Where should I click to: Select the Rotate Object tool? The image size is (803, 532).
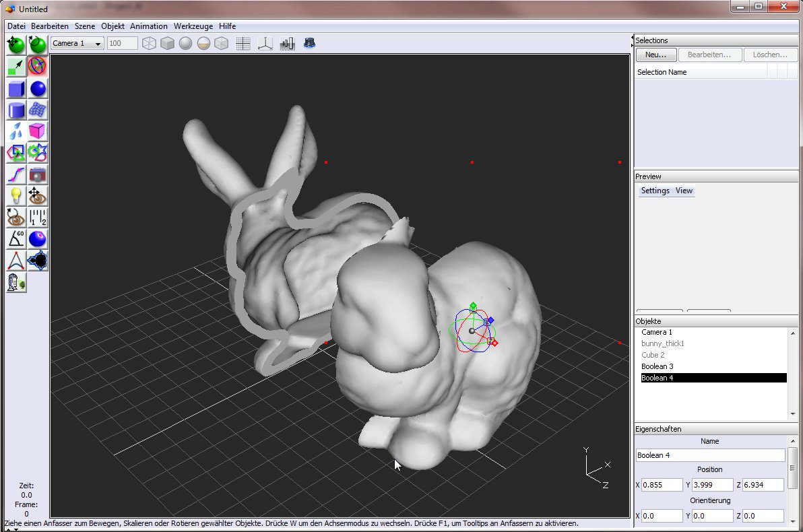pos(37,44)
